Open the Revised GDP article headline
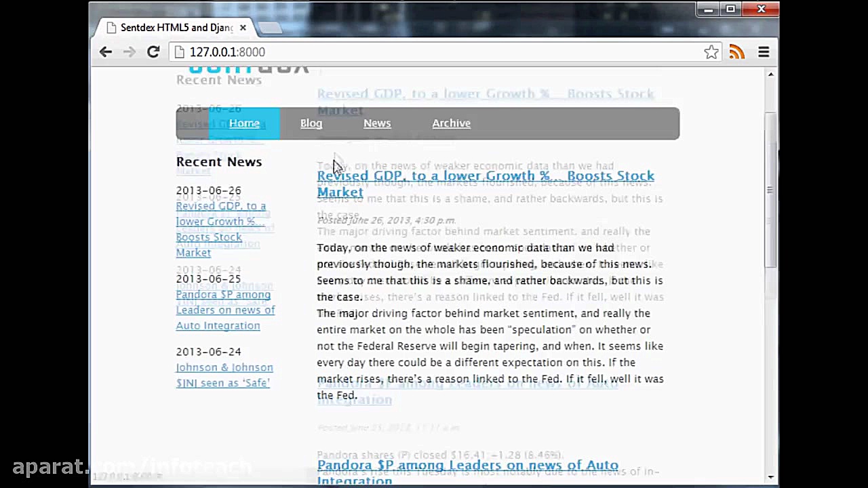Image resolution: width=868 pixels, height=488 pixels. (x=486, y=184)
